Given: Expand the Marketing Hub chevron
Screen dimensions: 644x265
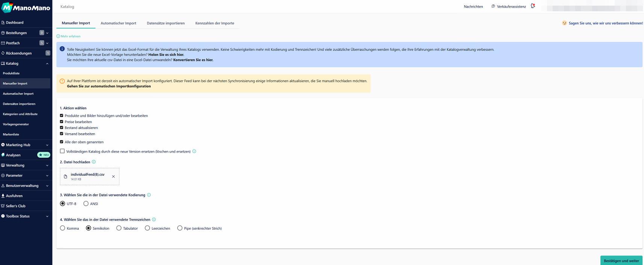Looking at the screenshot, I should [x=47, y=145].
